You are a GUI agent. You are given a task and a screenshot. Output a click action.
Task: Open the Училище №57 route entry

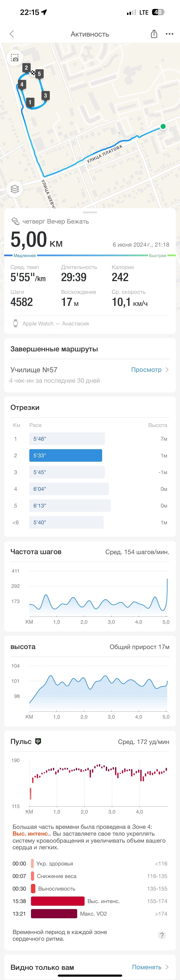(90, 375)
